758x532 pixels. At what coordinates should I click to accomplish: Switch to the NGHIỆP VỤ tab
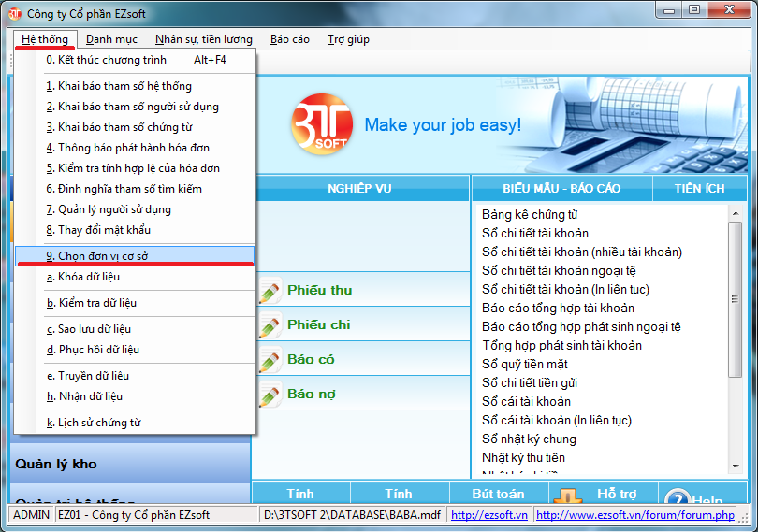point(359,188)
